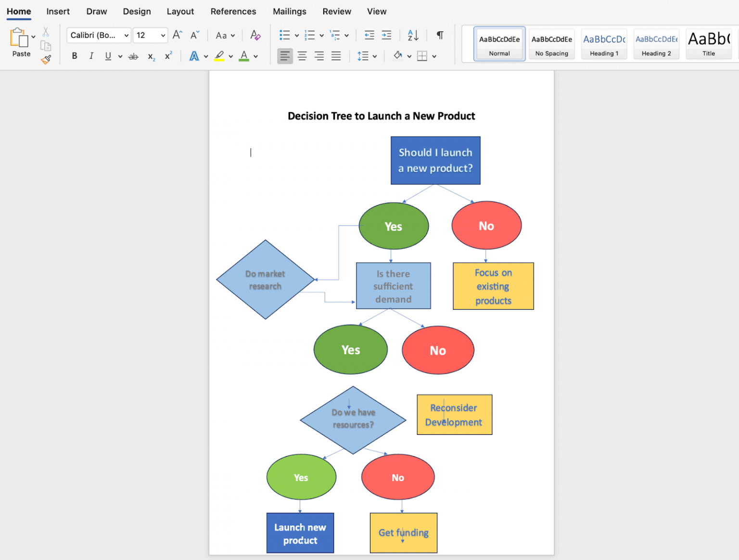This screenshot has height=560, width=739.
Task: Apply italic formatting
Action: point(91,56)
